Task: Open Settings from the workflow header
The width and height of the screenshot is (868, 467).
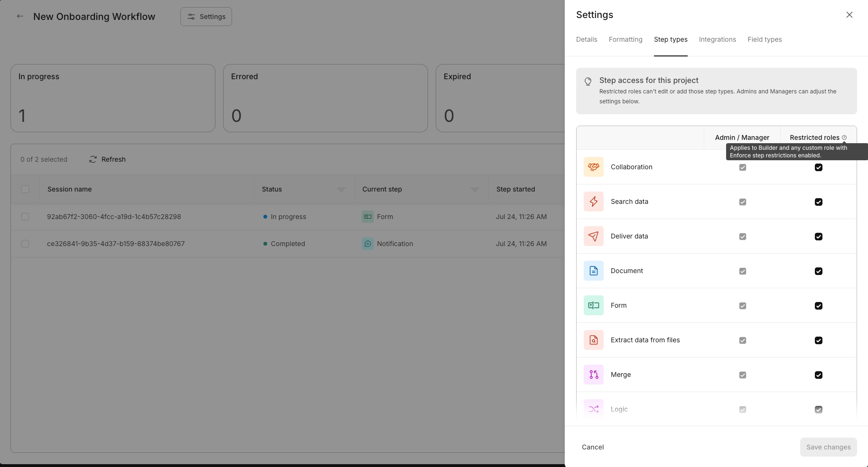Action: (x=206, y=17)
